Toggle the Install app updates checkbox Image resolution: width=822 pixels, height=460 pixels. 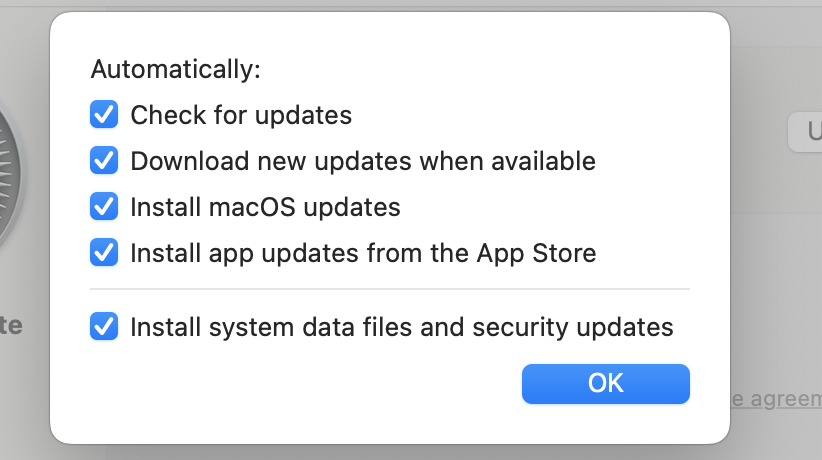104,253
